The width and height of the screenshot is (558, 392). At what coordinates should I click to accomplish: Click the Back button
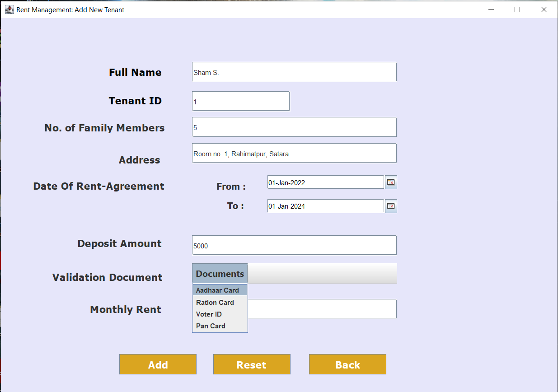(x=347, y=364)
